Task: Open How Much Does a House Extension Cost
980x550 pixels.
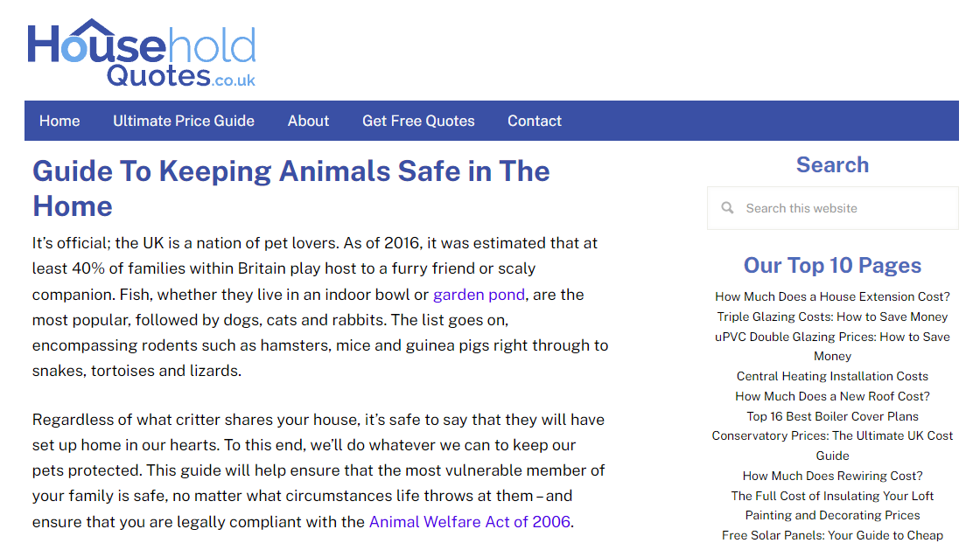Action: pyautogui.click(x=832, y=296)
